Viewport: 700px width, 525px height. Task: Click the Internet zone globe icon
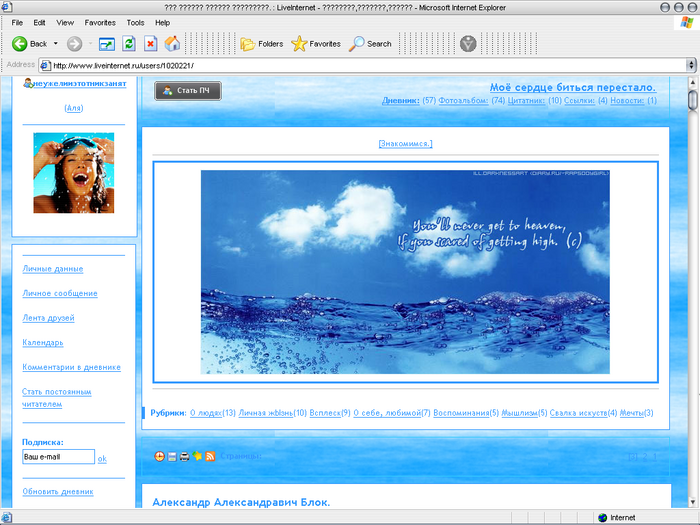pos(603,517)
